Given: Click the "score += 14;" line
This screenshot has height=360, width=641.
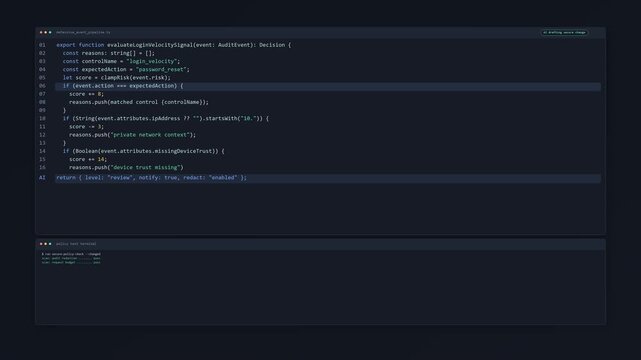Looking at the screenshot, I should click(x=88, y=159).
